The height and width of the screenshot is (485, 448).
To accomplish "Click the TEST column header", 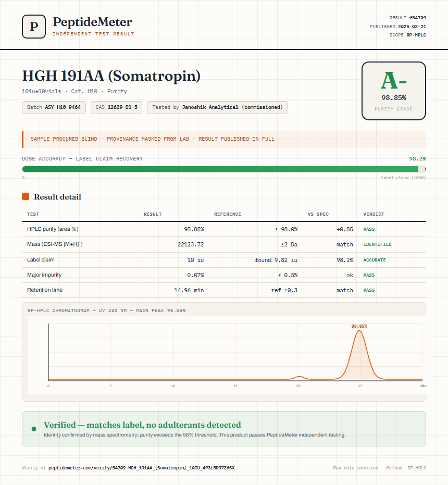I will pyautogui.click(x=33, y=214).
